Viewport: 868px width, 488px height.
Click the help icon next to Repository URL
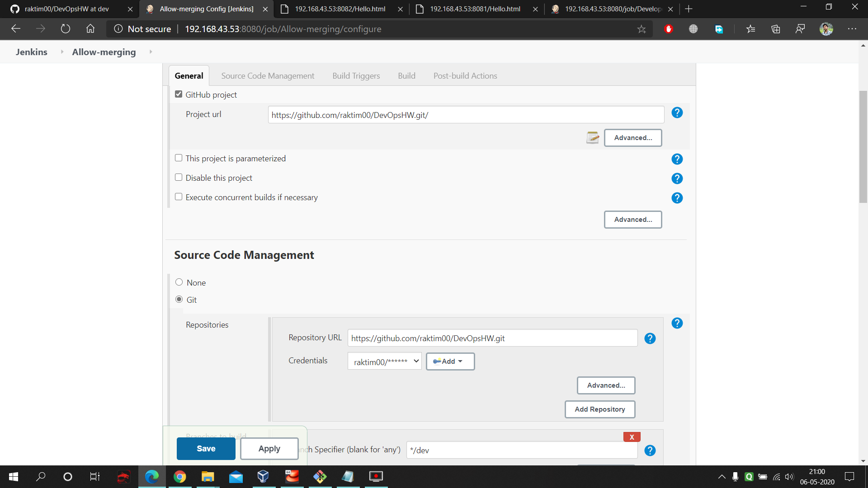650,338
